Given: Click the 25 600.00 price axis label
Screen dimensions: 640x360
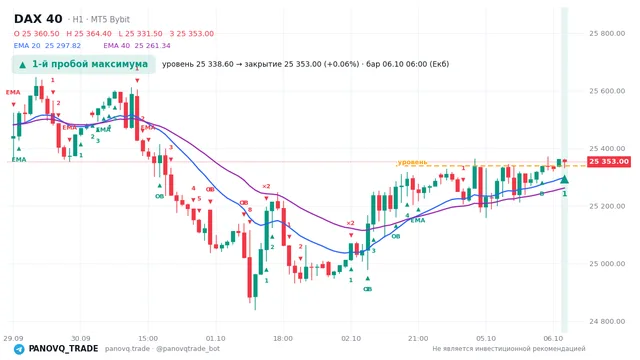Looking at the screenshot, I should pyautogui.click(x=607, y=91).
